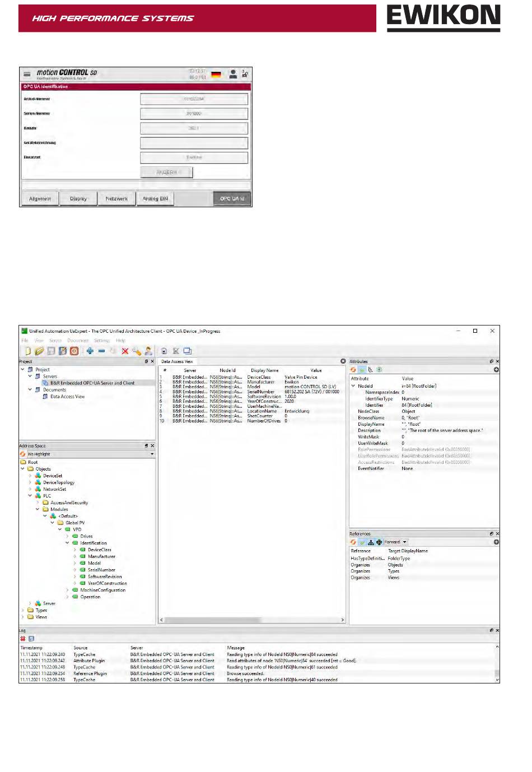This screenshot has width=532, height=772.
Task: Click the new document icon in UaExpert toolbar
Action: coord(27,351)
